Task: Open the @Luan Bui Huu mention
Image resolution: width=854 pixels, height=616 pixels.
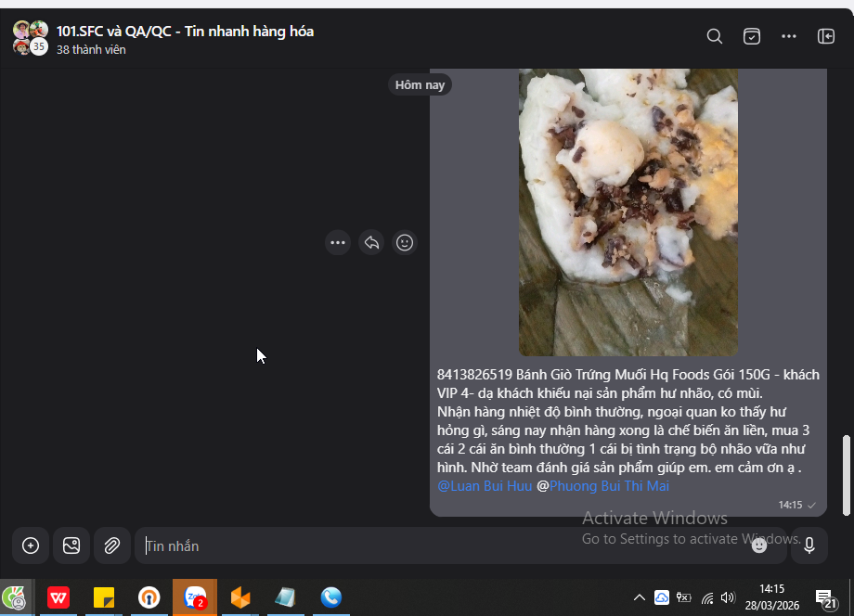Action: point(485,486)
